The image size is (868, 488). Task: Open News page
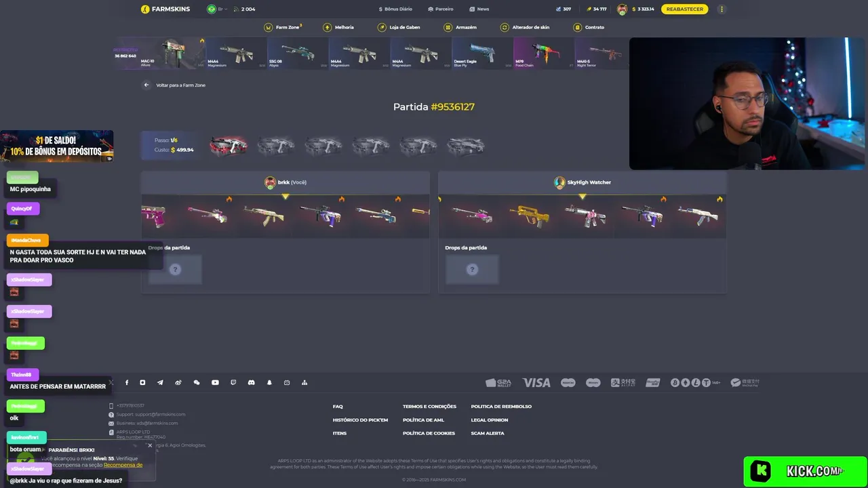point(479,9)
